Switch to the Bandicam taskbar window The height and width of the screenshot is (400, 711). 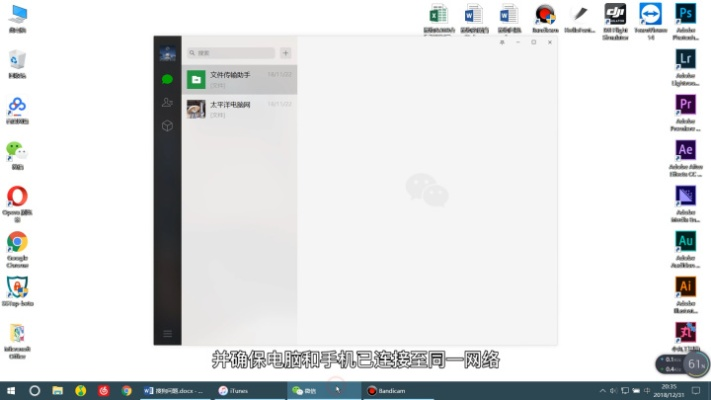[398, 390]
